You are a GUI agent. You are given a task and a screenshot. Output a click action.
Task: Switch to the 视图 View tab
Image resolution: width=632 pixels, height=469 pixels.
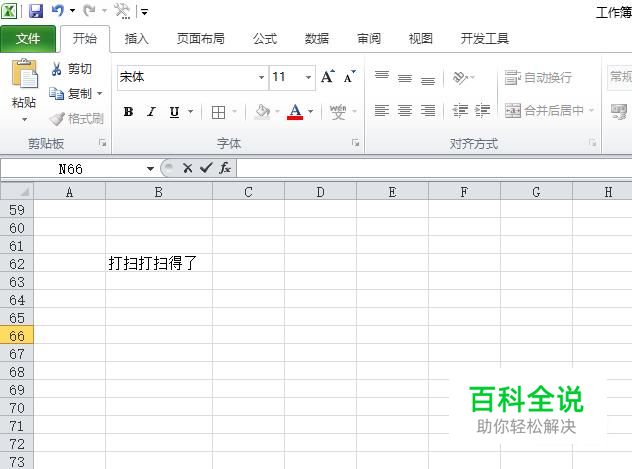(420, 39)
